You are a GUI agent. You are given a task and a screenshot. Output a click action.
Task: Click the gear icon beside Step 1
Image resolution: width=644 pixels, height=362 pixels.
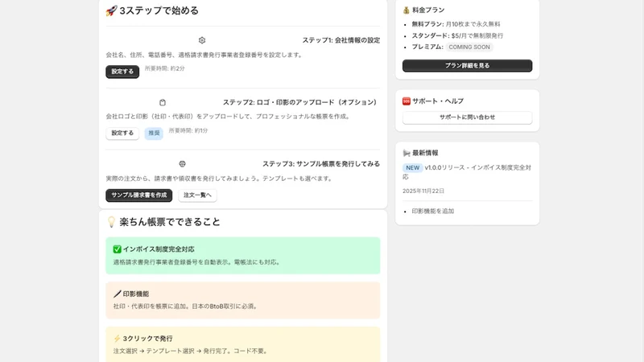(x=202, y=40)
